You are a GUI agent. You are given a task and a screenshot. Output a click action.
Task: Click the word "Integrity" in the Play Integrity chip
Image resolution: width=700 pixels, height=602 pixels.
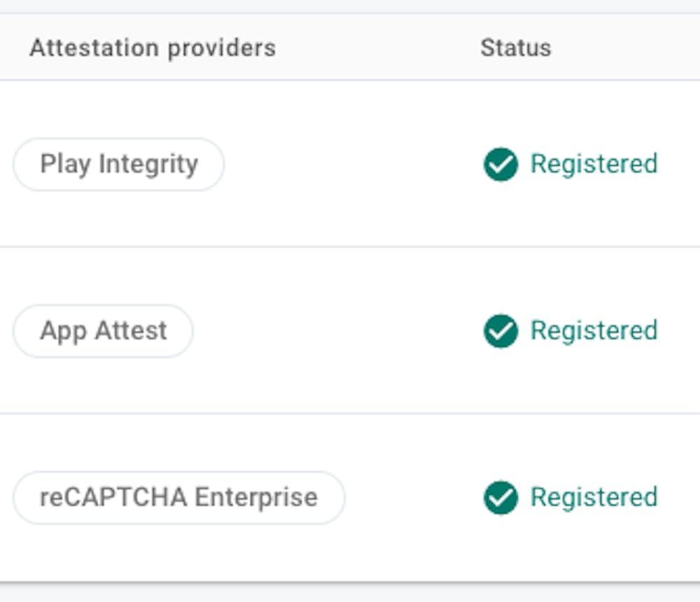tap(148, 164)
